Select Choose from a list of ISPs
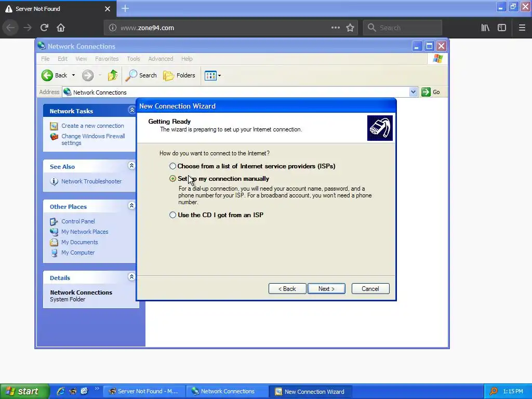This screenshot has width=532, height=399. click(x=172, y=166)
